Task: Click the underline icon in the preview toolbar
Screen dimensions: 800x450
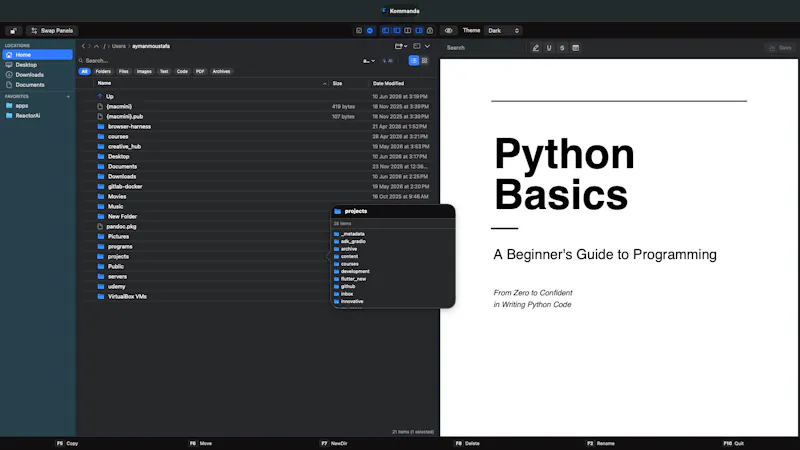Action: click(549, 48)
